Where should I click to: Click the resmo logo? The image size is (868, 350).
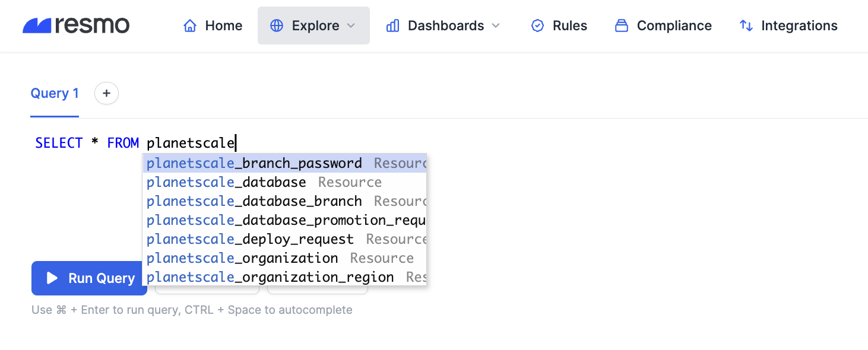(76, 26)
